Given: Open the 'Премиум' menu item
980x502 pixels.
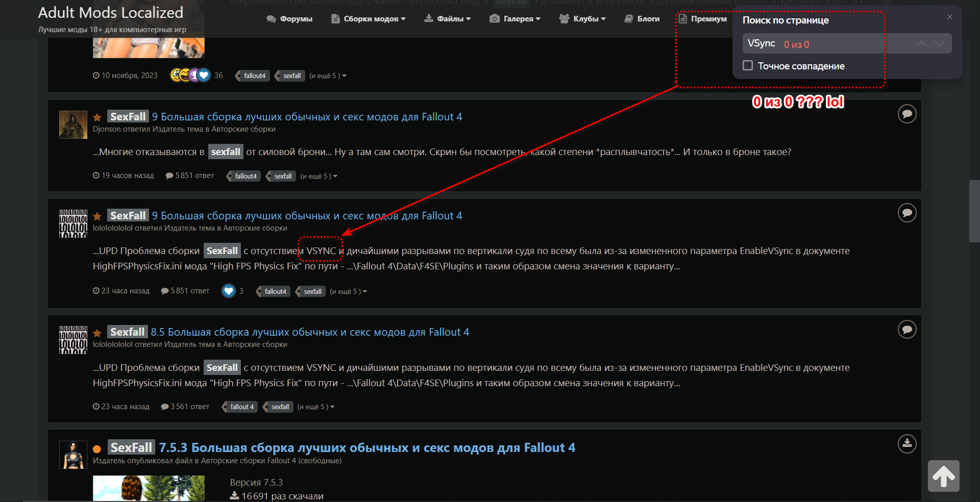Looking at the screenshot, I should point(703,19).
